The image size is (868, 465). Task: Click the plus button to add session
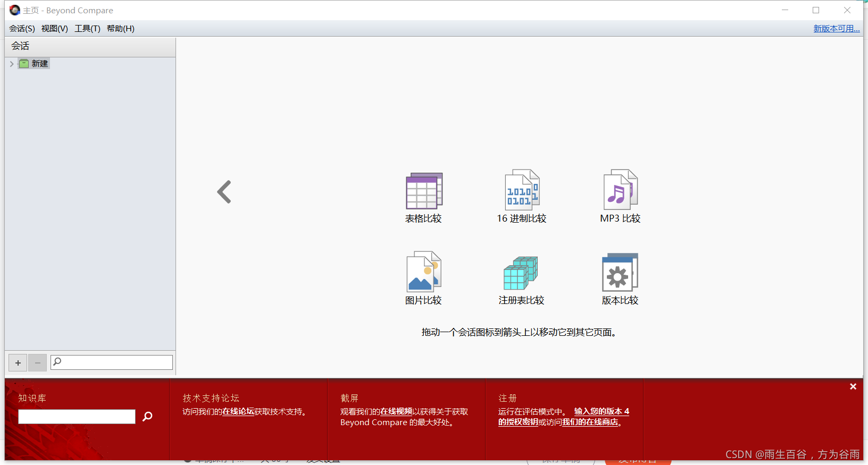(x=18, y=363)
